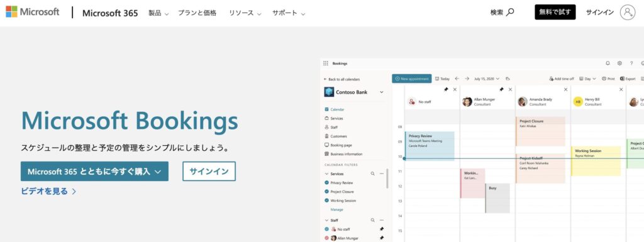Collapse the Staff filter section
The width and height of the screenshot is (644, 242).
coord(327,220)
